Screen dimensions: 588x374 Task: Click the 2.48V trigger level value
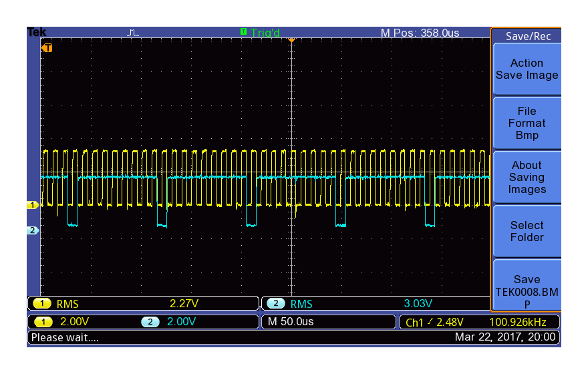(450, 322)
